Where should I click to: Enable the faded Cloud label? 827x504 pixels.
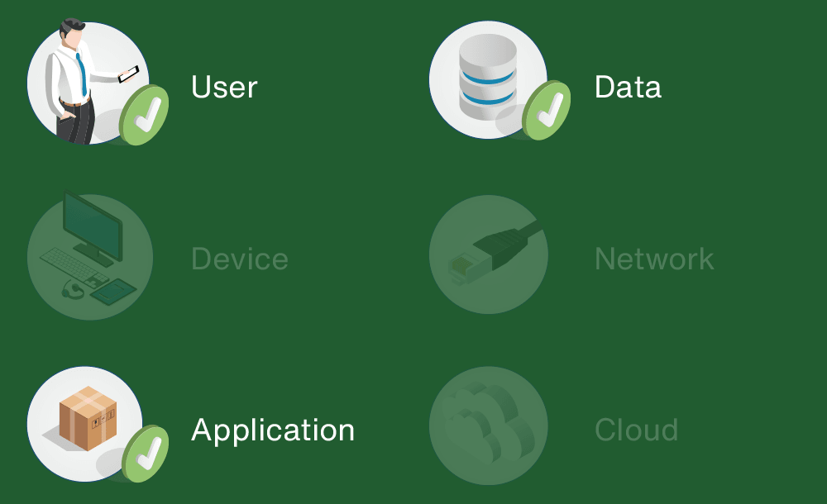636,430
